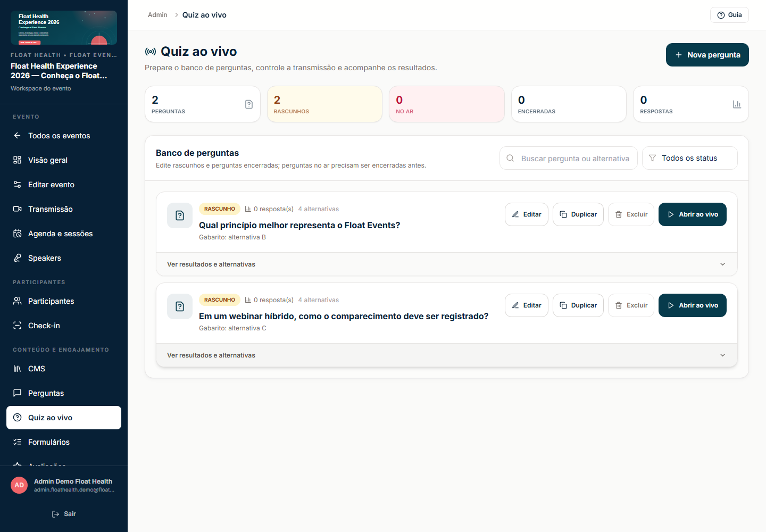The image size is (766, 532).
Task: Edit the webinar híbrido question
Action: (527, 305)
